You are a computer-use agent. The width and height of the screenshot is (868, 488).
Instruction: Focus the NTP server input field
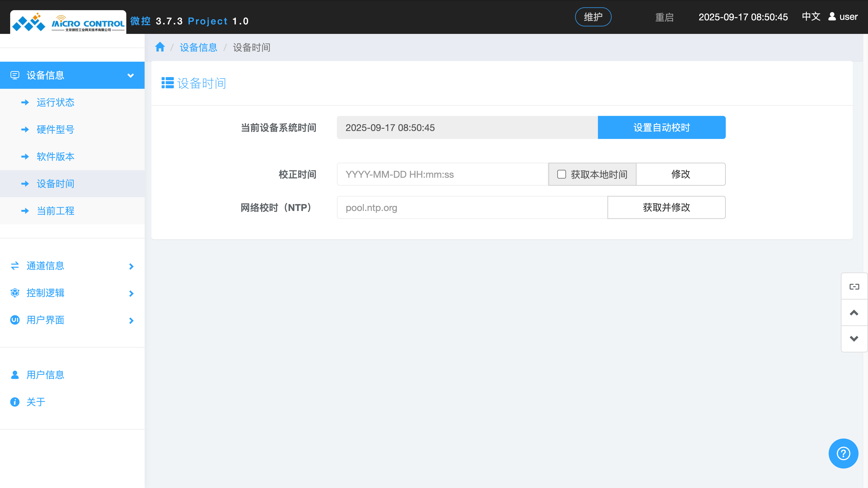[x=472, y=207]
